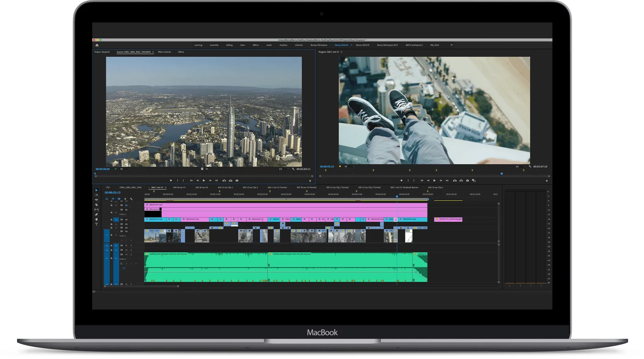Click Lift button in Program monitor
This screenshot has width=644, height=359.
[x=455, y=181]
